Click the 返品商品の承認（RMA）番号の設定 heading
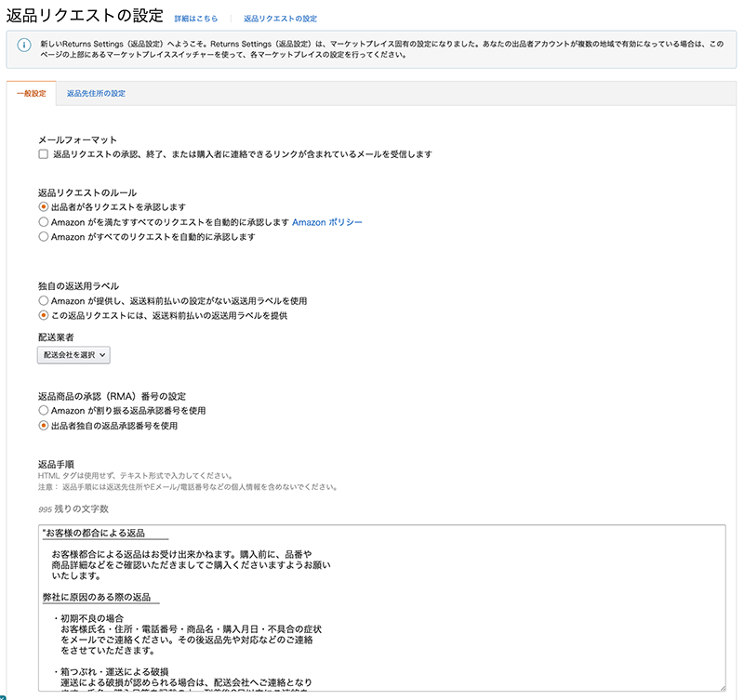 112,396
